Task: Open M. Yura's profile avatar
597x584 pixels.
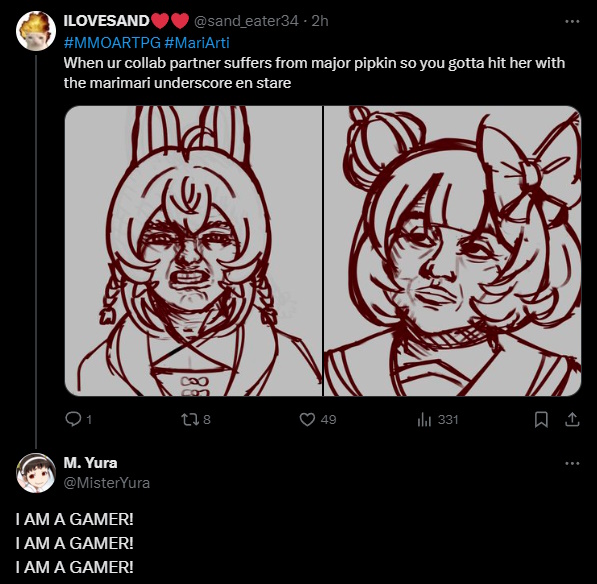Action: 36,473
